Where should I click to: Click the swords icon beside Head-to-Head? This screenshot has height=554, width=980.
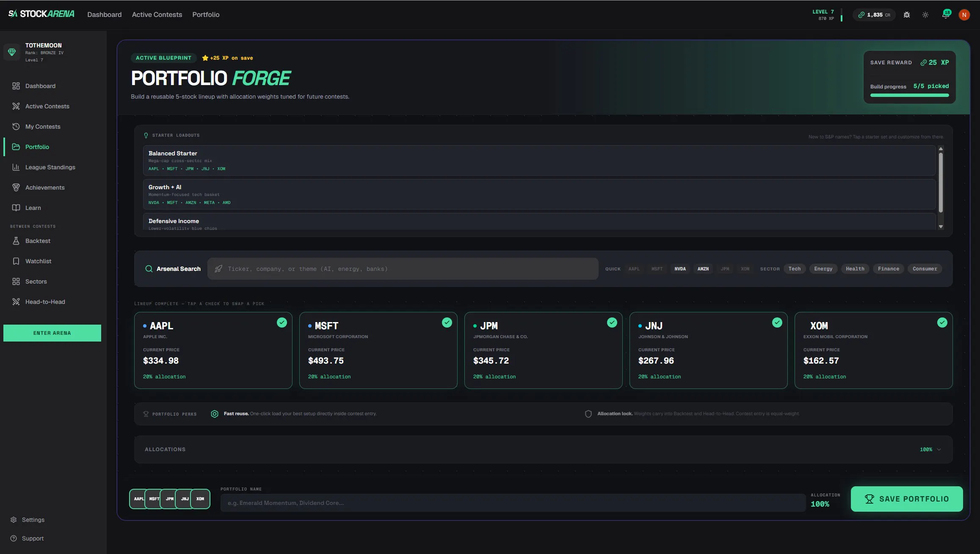point(16,302)
